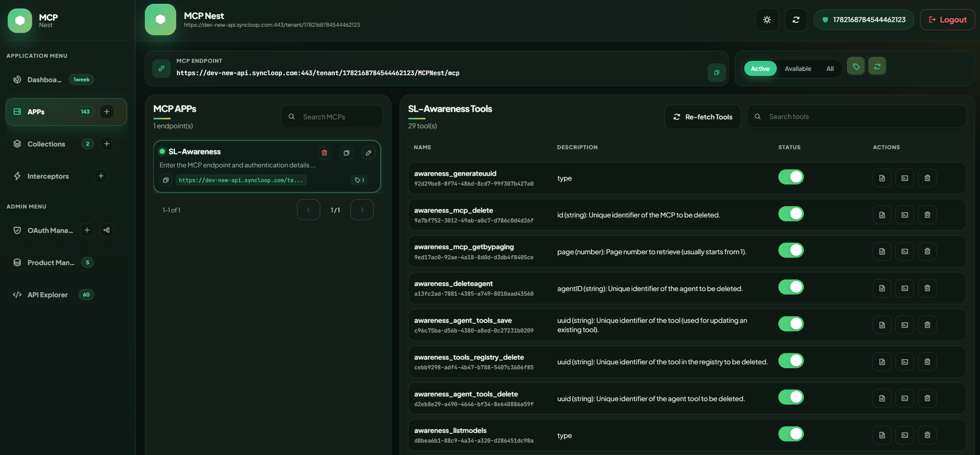
Task: Click the awareness_listmodels tool name
Action: tap(450, 431)
